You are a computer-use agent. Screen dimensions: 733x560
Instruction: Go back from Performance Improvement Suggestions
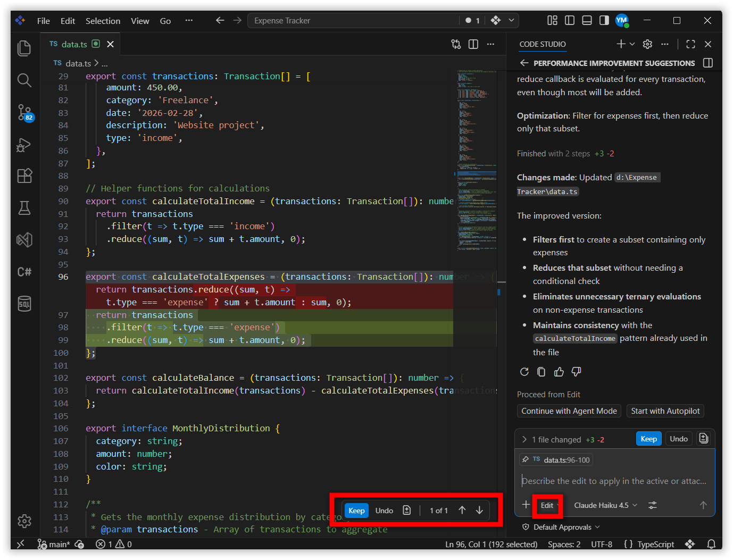(524, 63)
